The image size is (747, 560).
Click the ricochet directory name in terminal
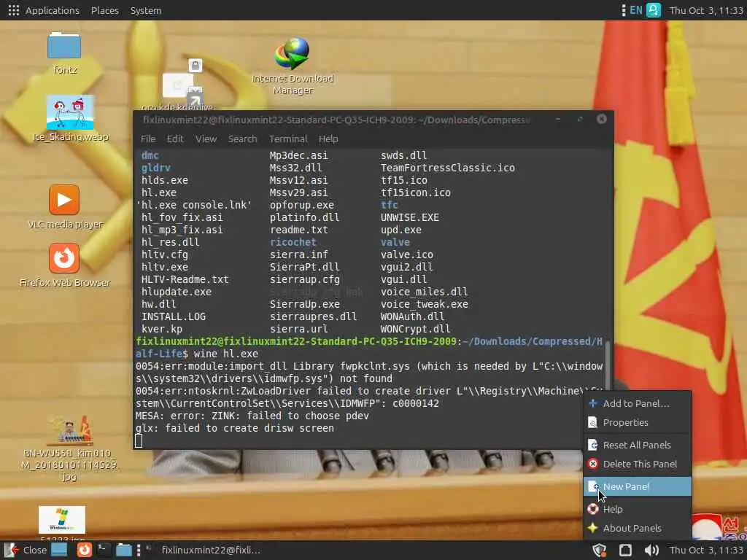tap(293, 242)
